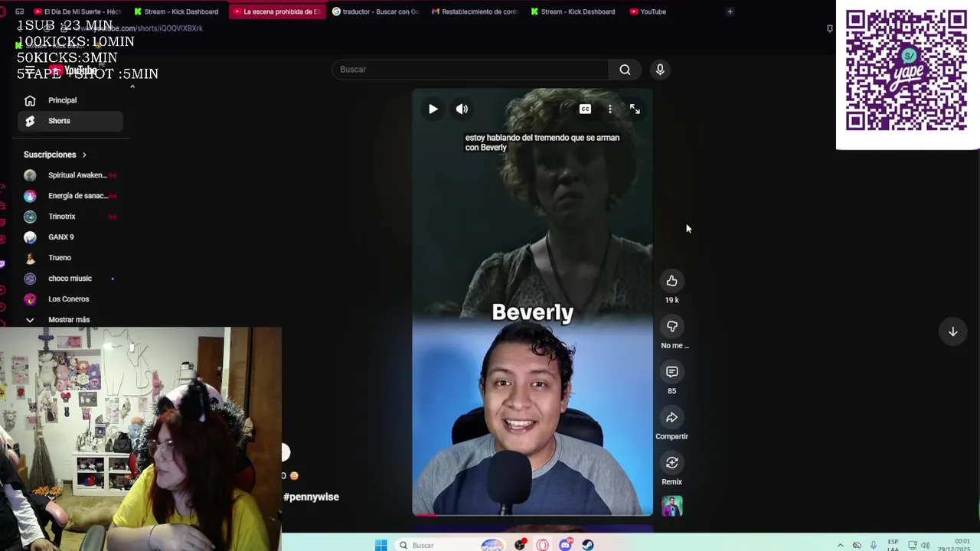Click the Spiritual Awaken channel avatar
This screenshot has height=551, width=980.
click(30, 175)
